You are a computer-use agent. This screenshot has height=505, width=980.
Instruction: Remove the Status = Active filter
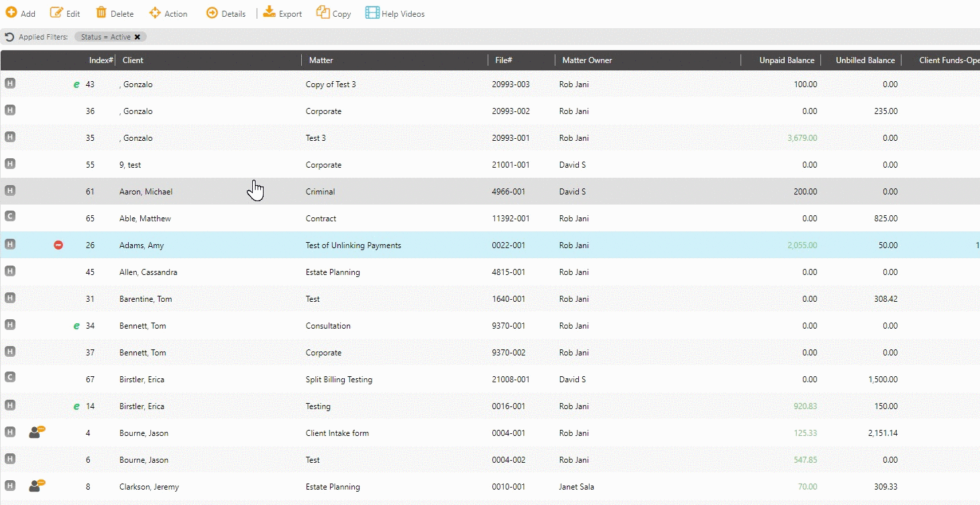click(x=138, y=37)
